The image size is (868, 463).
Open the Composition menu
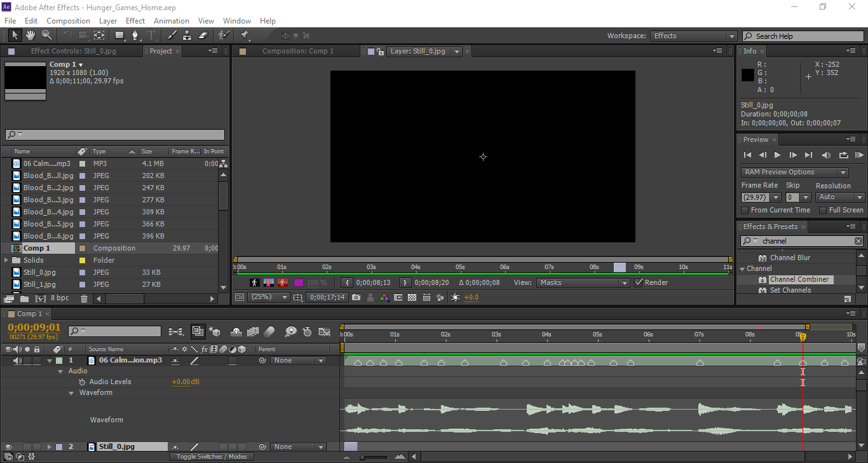click(x=68, y=20)
